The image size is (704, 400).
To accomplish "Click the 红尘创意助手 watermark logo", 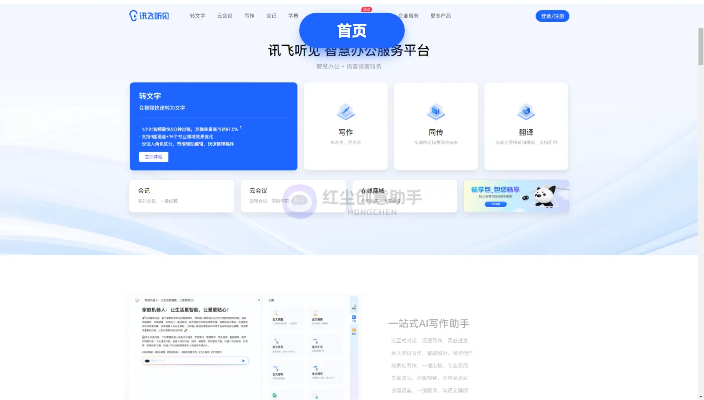I will tap(300, 201).
